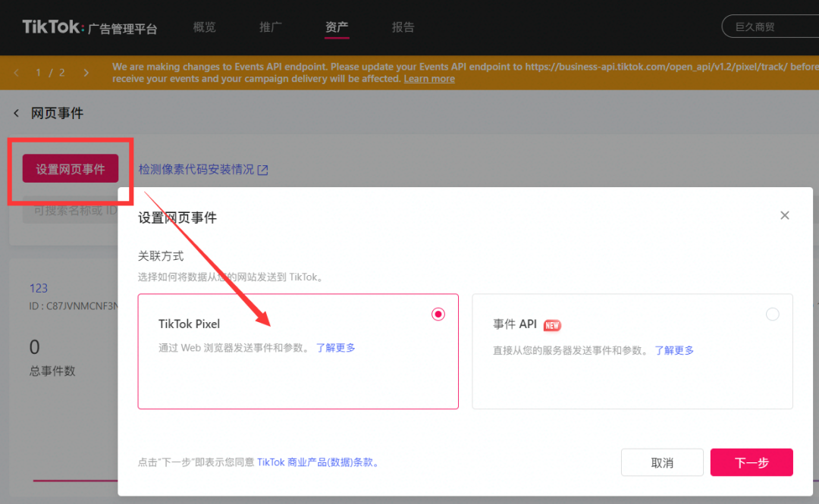819x504 pixels.
Task: Show previous banner notice with left chevron
Action: [x=17, y=73]
